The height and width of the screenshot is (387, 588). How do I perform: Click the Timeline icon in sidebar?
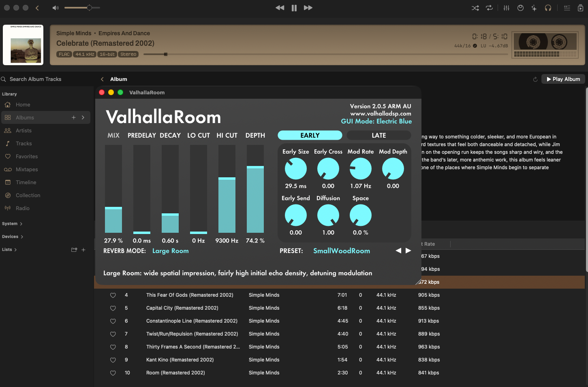(x=8, y=183)
